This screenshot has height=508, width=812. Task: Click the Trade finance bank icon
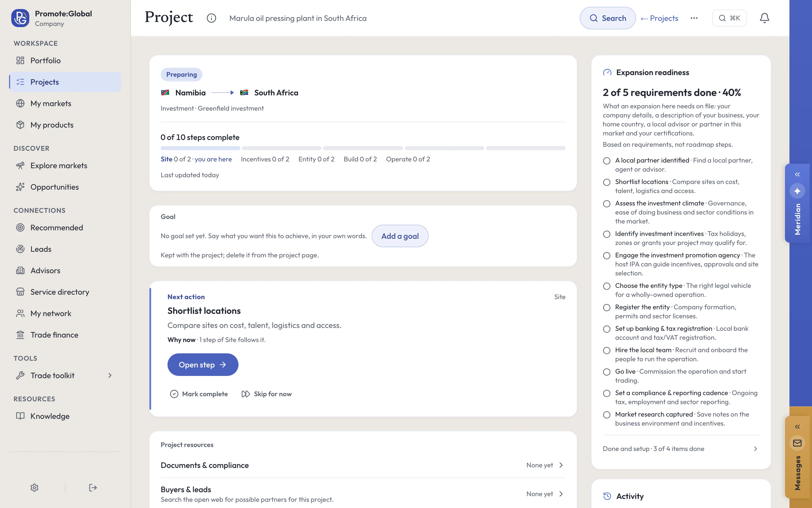point(20,335)
